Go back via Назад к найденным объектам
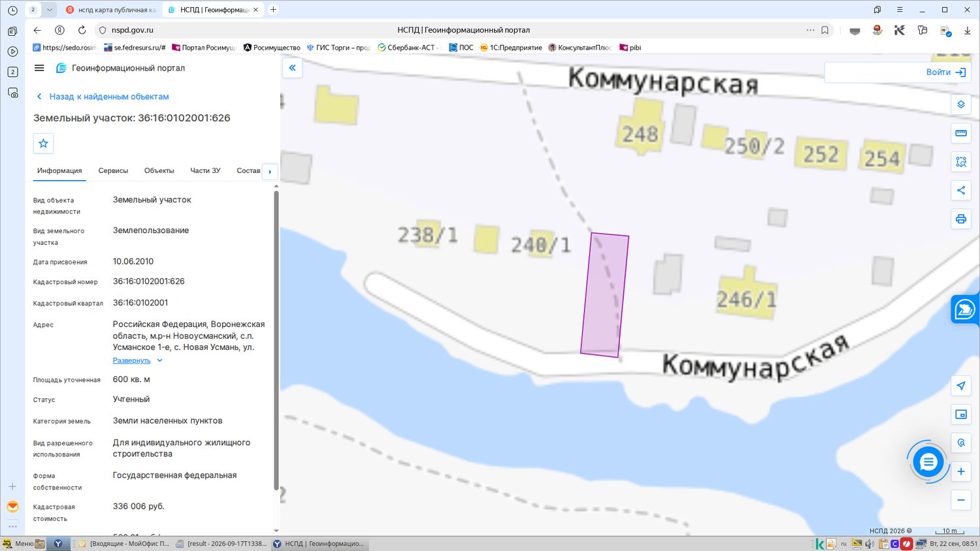Image resolution: width=980 pixels, height=551 pixels. coord(103,97)
